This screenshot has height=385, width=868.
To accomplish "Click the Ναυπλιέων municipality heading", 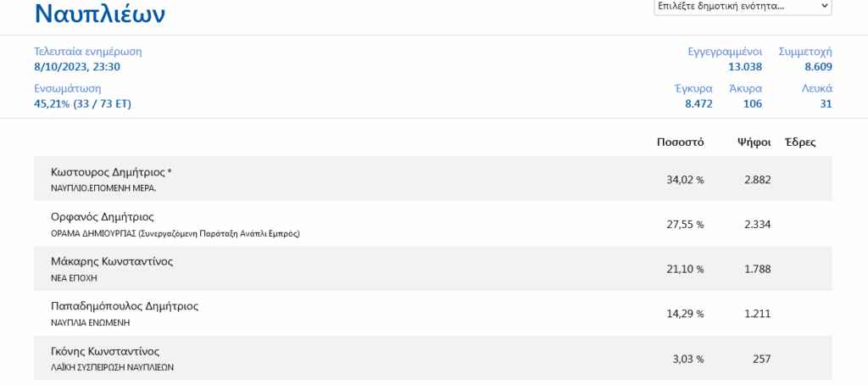I will point(99,14).
